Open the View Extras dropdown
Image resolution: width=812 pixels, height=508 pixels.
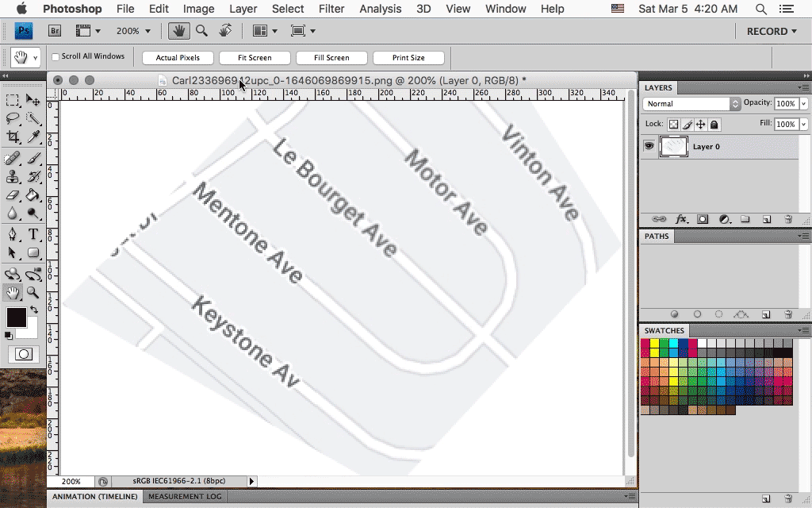[x=88, y=31]
